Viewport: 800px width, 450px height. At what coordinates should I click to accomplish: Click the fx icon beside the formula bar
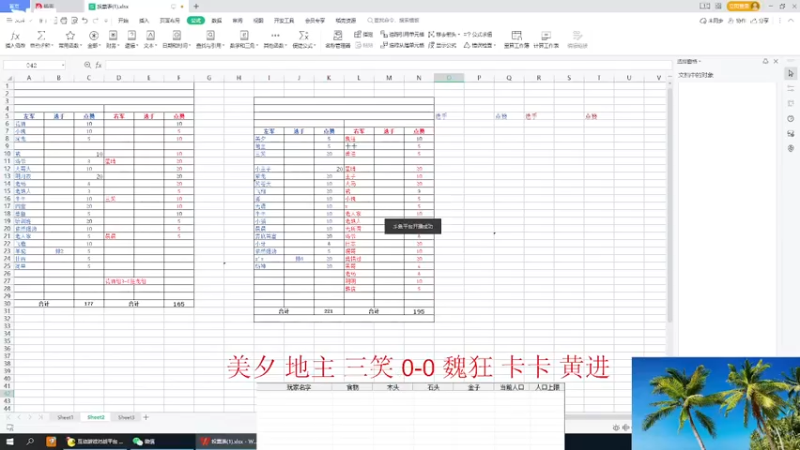pos(98,65)
